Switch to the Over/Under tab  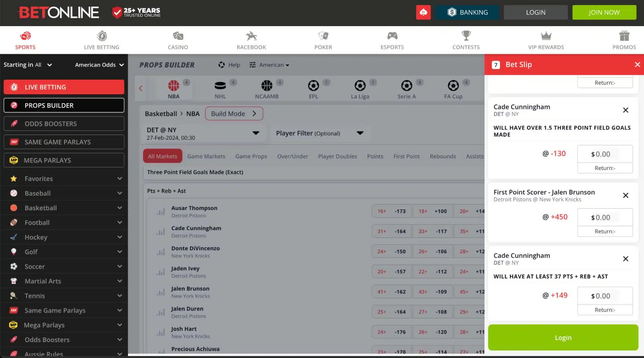coord(293,156)
